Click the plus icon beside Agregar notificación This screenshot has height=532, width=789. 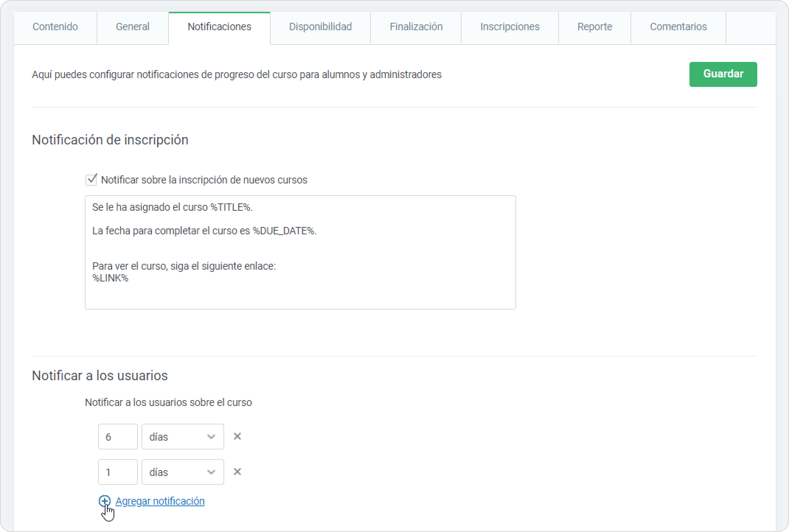(x=105, y=501)
